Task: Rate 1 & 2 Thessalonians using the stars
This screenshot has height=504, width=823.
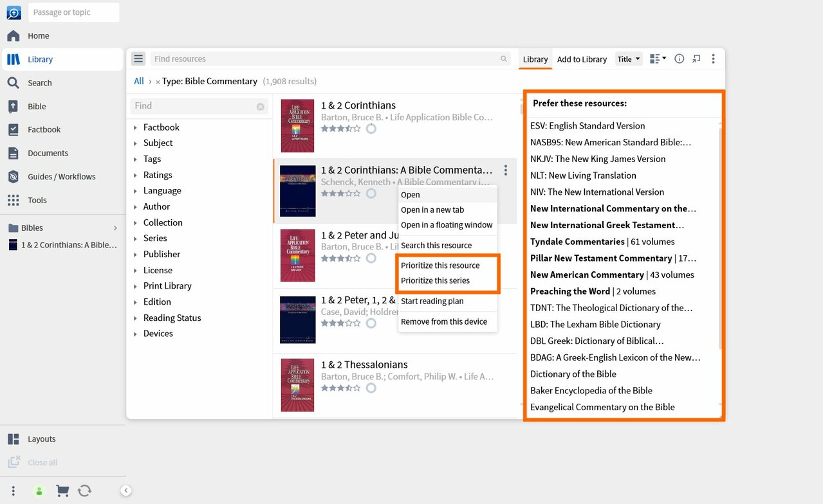Action: pos(340,388)
